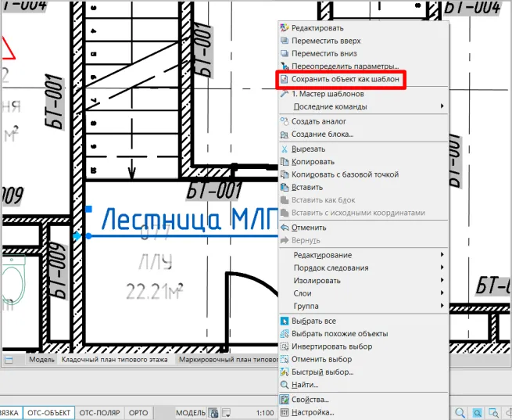Expand Последние команды submenu
The image size is (512, 420).
click(x=329, y=106)
